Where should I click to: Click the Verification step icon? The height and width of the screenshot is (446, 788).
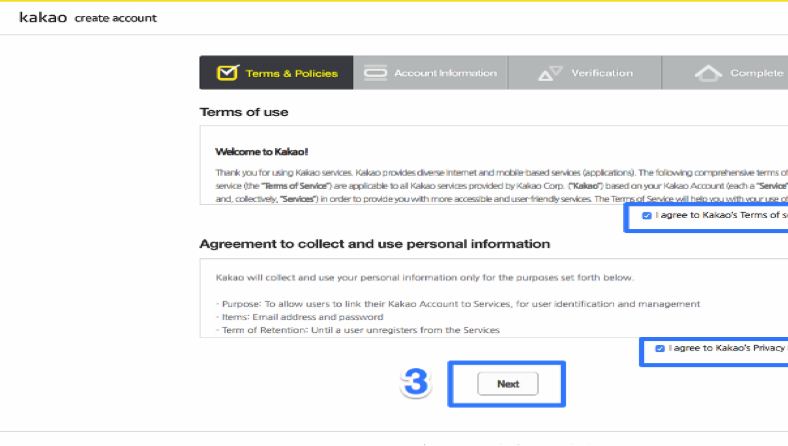click(550, 73)
